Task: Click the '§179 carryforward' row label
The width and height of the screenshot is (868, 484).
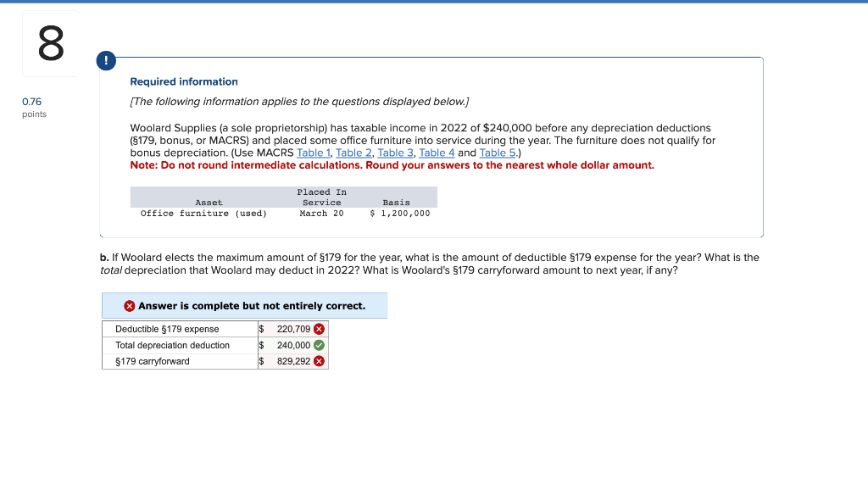Action: point(153,361)
